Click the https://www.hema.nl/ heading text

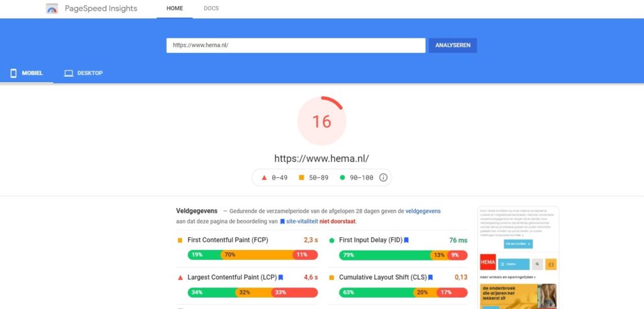click(321, 158)
